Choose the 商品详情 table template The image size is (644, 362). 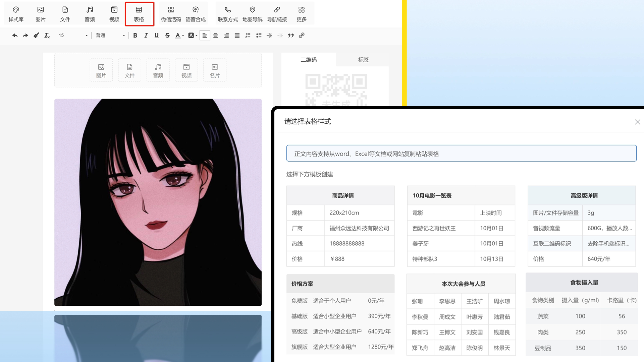point(340,226)
